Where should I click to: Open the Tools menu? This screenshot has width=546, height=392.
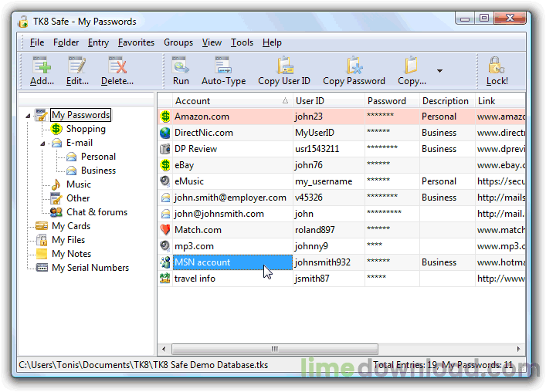point(242,42)
